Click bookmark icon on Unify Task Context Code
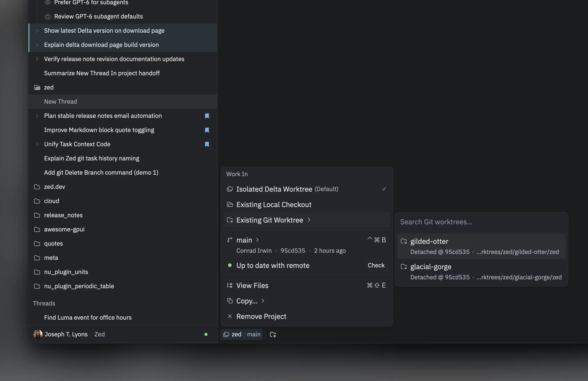The height and width of the screenshot is (381, 588). click(x=207, y=144)
